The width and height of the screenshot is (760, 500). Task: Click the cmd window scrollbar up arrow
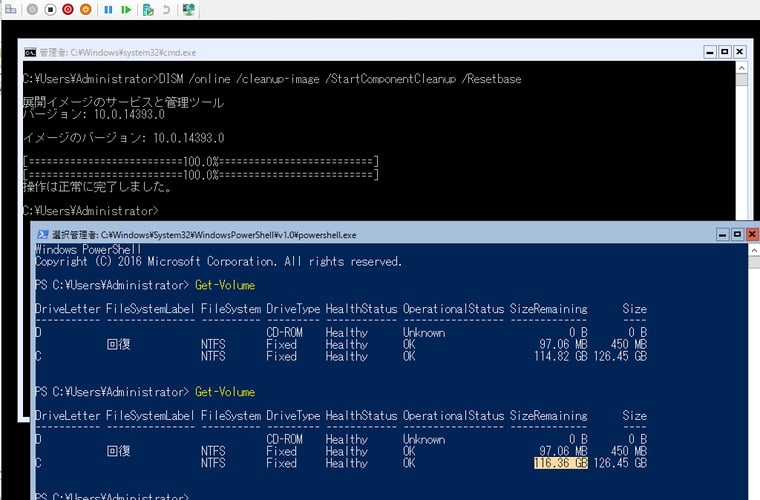[x=742, y=67]
